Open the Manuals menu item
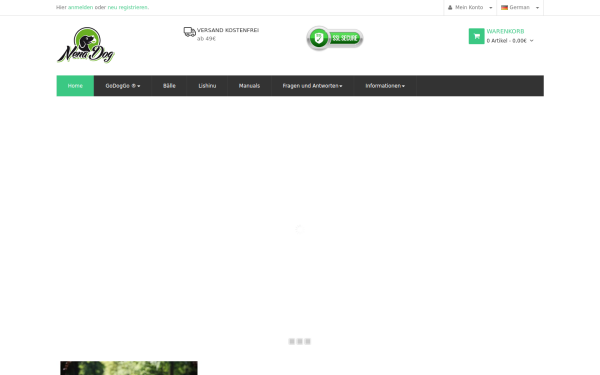 (x=249, y=86)
